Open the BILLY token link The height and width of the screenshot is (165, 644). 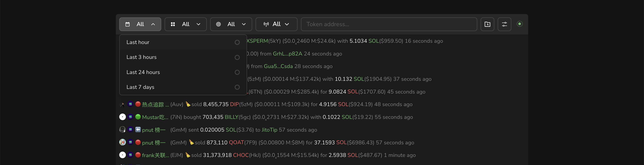tap(231, 117)
